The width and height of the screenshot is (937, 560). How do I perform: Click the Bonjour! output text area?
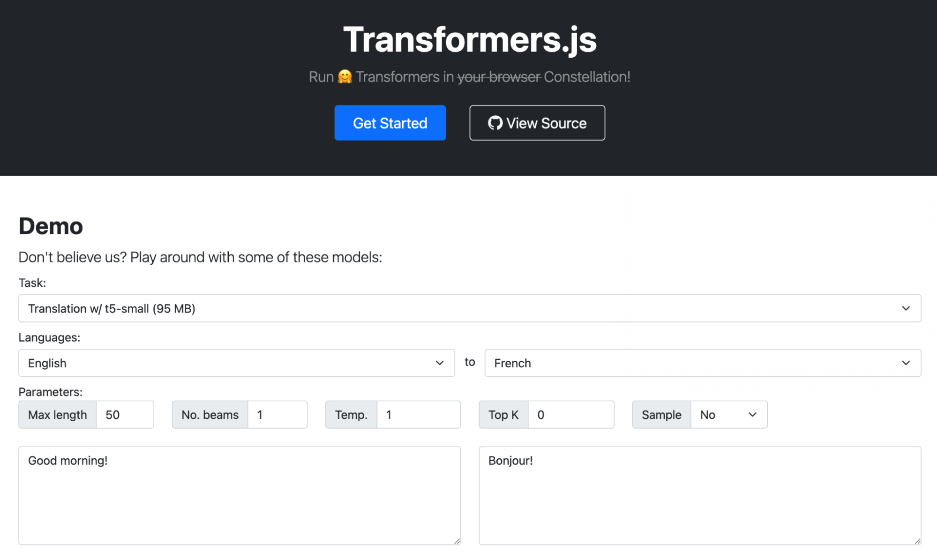700,495
